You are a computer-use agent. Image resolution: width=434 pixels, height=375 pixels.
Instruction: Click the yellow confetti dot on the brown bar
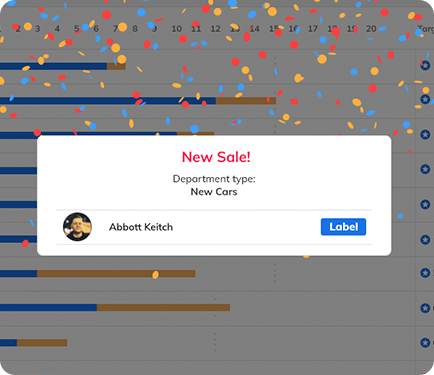tap(155, 275)
